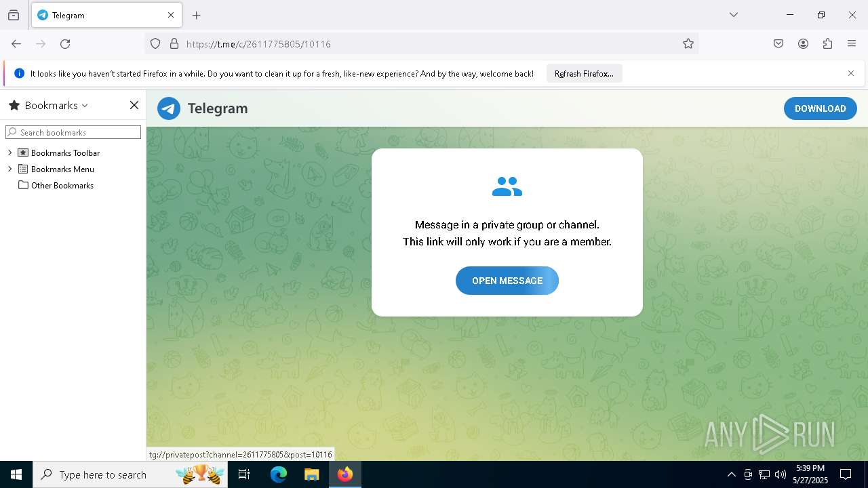Image resolution: width=868 pixels, height=488 pixels.
Task: Open Firefox account menu
Action: [803, 44]
